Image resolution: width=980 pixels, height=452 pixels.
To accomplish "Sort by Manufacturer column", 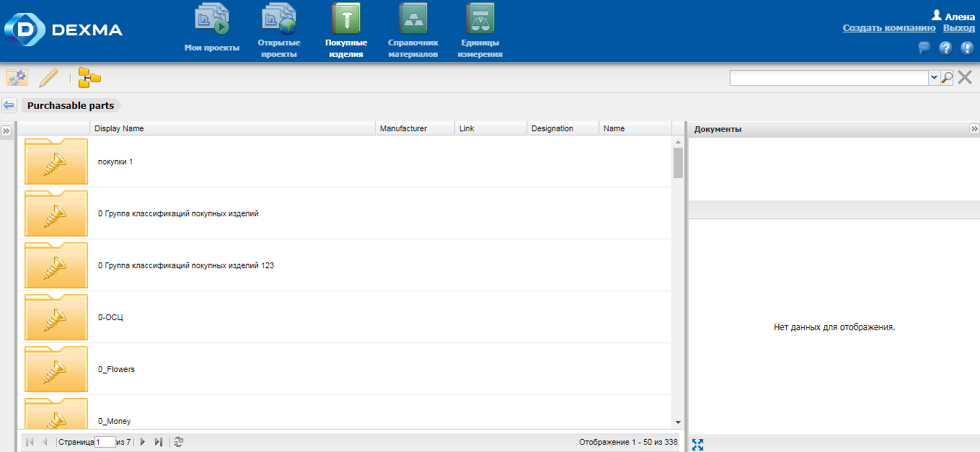I will pos(415,128).
